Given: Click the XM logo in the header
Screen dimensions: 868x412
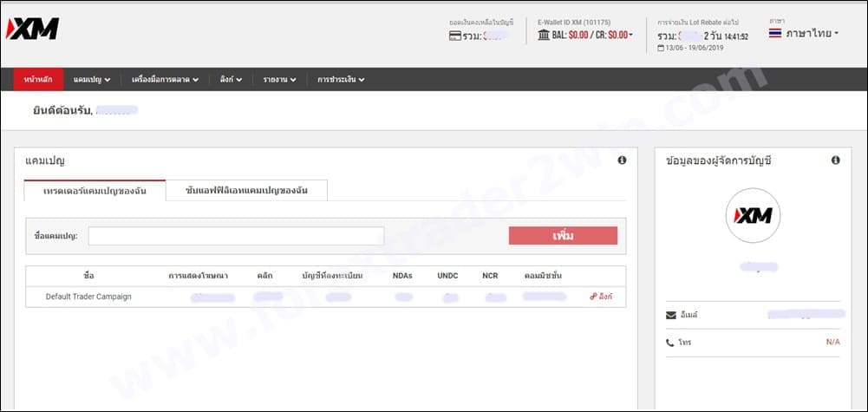Looking at the screenshot, I should click(32, 29).
